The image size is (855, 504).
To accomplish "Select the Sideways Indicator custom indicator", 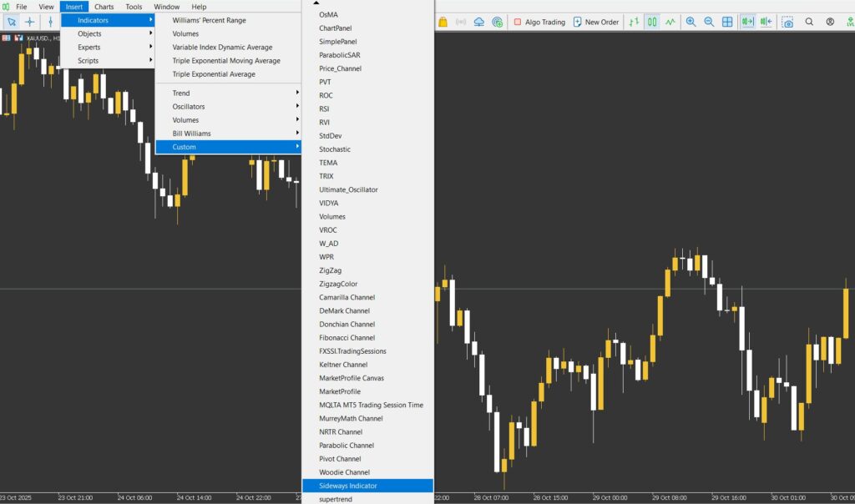I will click(x=348, y=485).
